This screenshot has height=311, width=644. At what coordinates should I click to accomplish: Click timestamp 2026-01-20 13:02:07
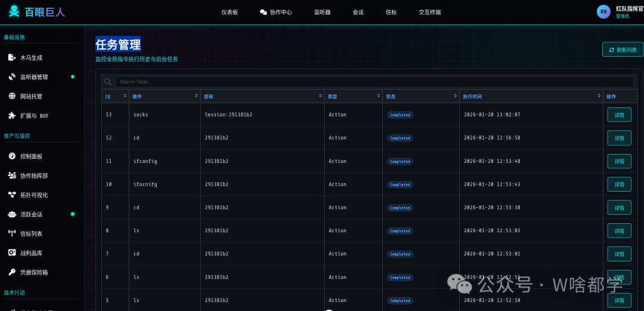tap(491, 115)
